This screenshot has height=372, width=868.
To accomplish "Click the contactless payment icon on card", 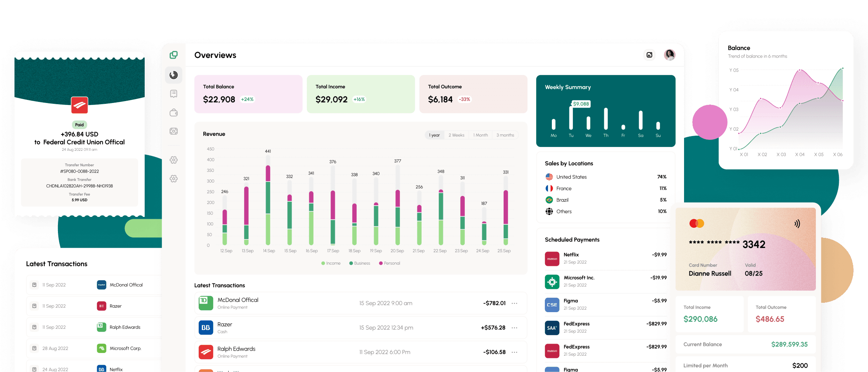I will pos(797,224).
